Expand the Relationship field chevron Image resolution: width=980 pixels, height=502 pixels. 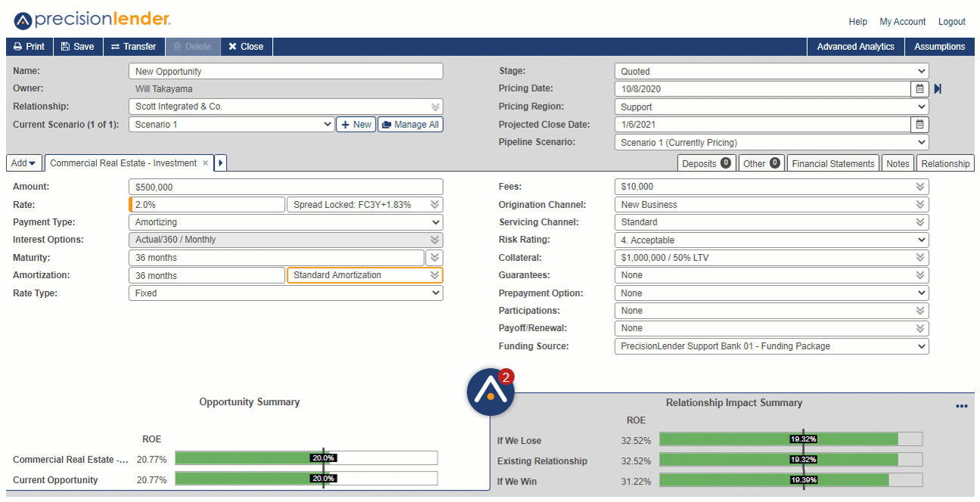pos(435,107)
